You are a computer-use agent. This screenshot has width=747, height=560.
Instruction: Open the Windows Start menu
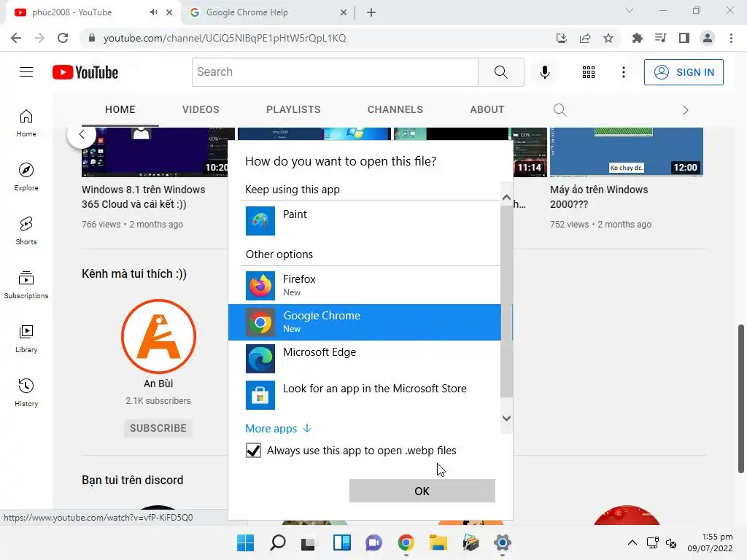pos(245,542)
